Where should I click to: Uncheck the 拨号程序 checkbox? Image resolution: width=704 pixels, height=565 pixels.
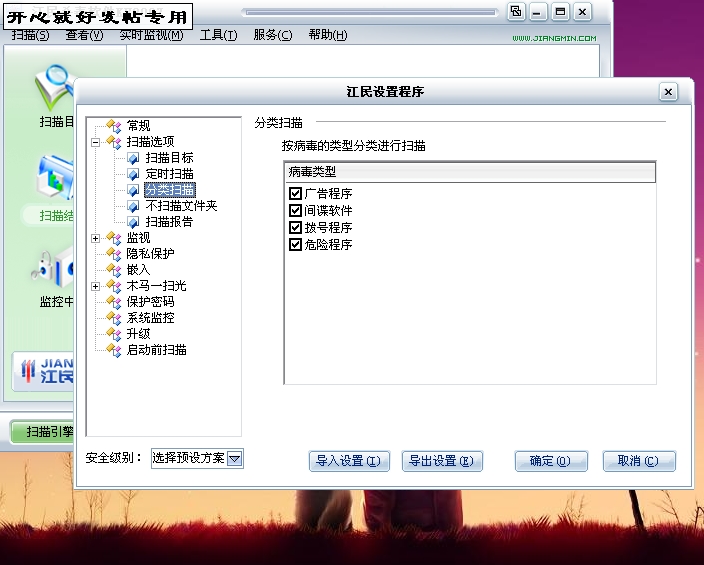tap(295, 228)
